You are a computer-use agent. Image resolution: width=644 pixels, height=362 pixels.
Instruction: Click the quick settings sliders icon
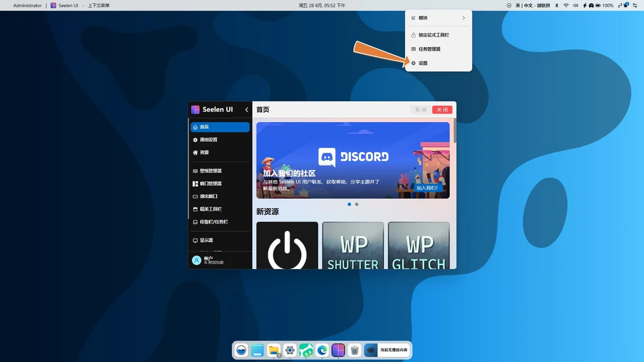[x=635, y=5]
